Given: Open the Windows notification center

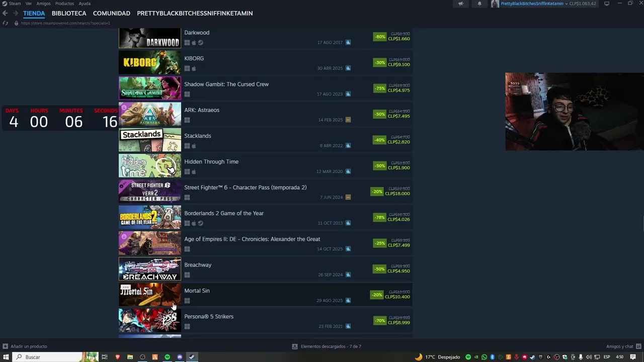Looking at the screenshot, I should (633, 357).
